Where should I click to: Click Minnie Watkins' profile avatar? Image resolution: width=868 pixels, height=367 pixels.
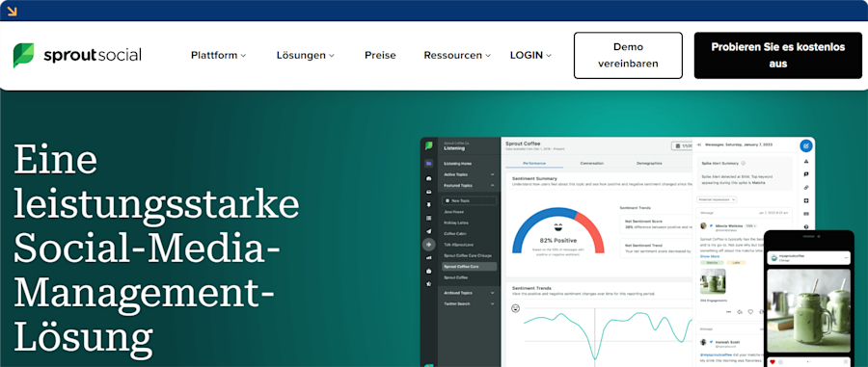[x=703, y=226]
